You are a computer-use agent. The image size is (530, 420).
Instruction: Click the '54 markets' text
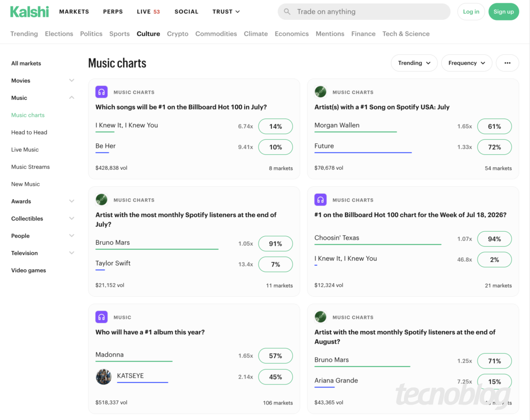click(498, 168)
